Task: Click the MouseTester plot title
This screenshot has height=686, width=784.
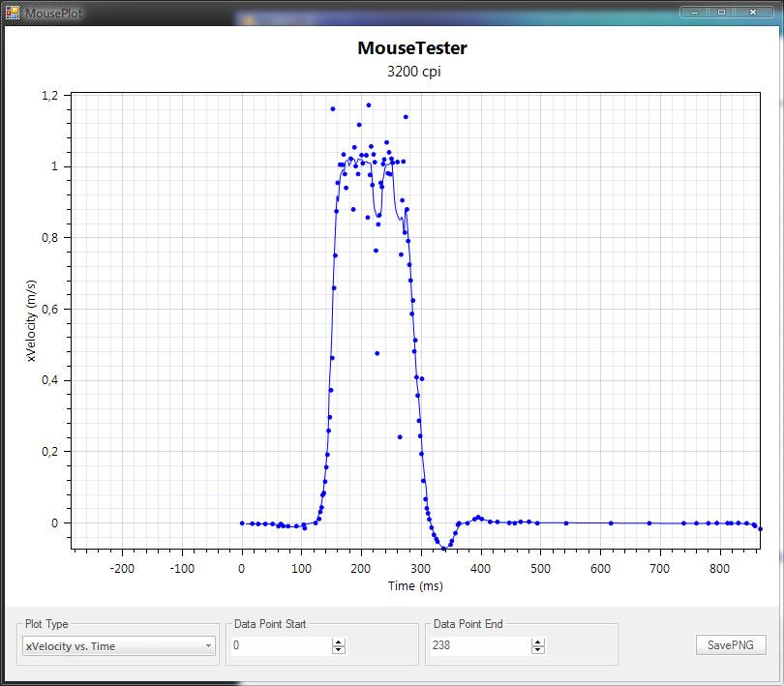Action: pyautogui.click(x=412, y=48)
